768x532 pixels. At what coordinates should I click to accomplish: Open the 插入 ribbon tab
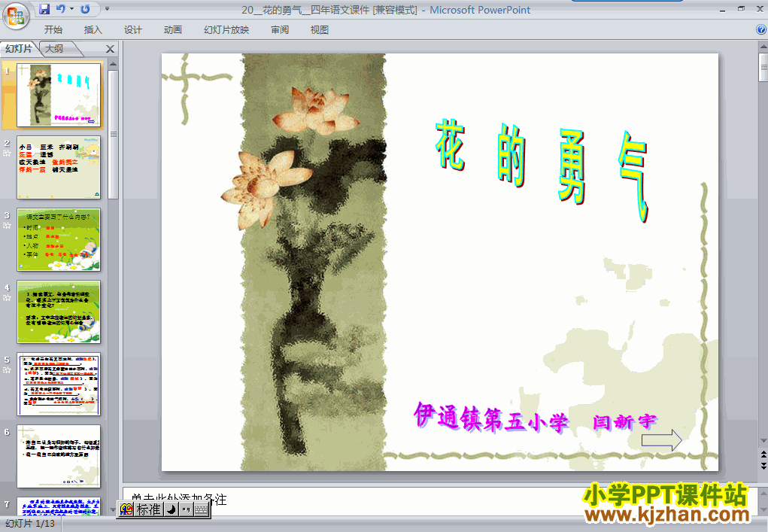93,30
